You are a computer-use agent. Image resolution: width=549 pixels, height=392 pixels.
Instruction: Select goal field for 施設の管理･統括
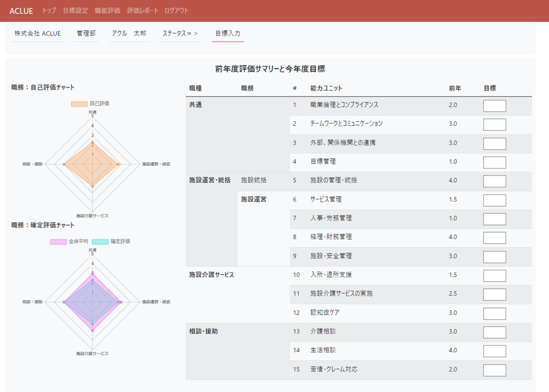[x=494, y=181]
